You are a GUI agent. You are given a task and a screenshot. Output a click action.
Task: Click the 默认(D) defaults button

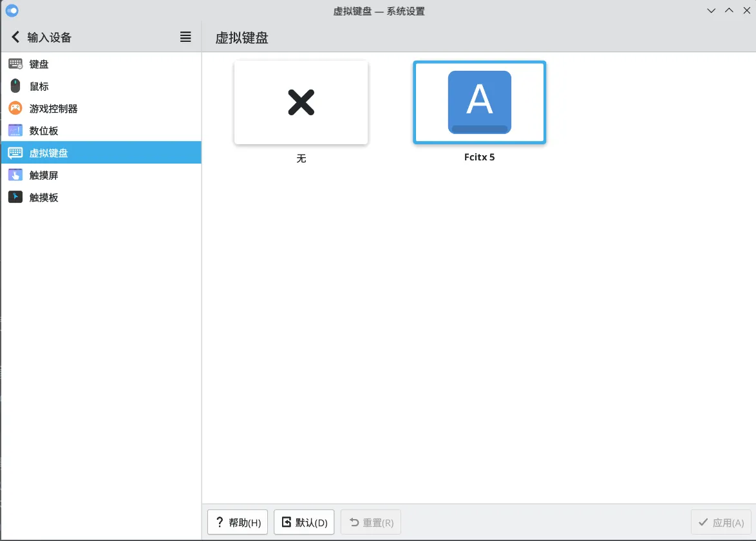click(304, 522)
